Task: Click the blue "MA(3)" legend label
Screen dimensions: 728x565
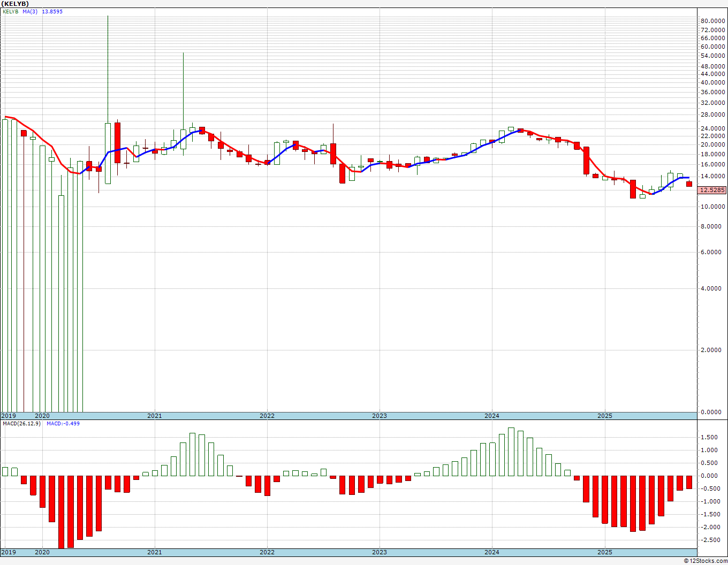Action: point(30,11)
